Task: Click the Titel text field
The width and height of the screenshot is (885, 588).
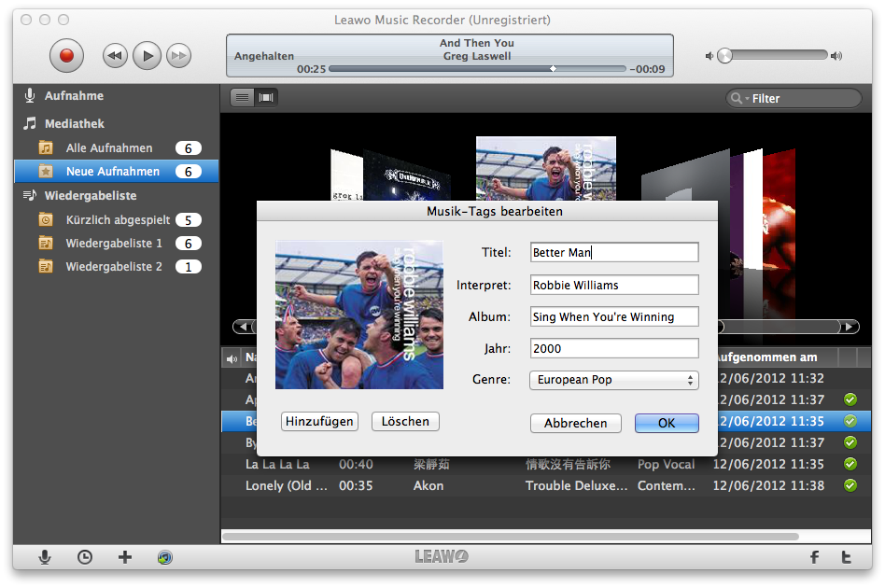Action: (614, 253)
